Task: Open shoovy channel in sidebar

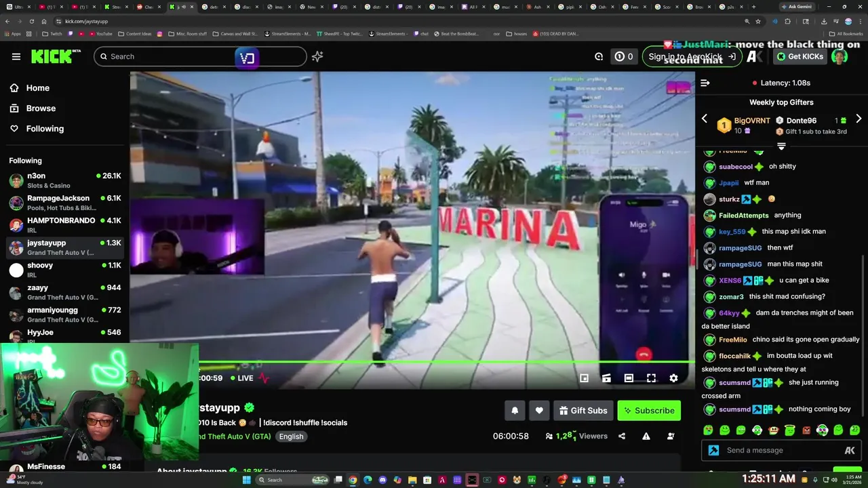Action: tap(64, 270)
